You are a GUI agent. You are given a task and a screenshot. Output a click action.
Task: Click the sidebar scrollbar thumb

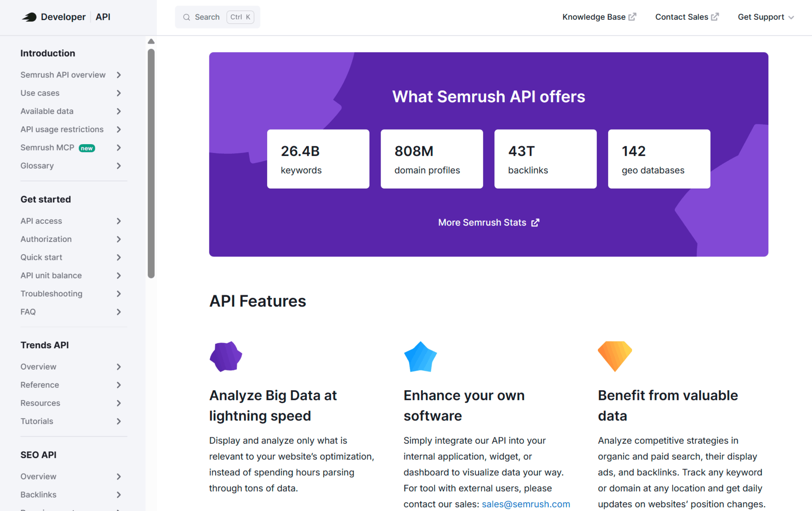pos(151,164)
